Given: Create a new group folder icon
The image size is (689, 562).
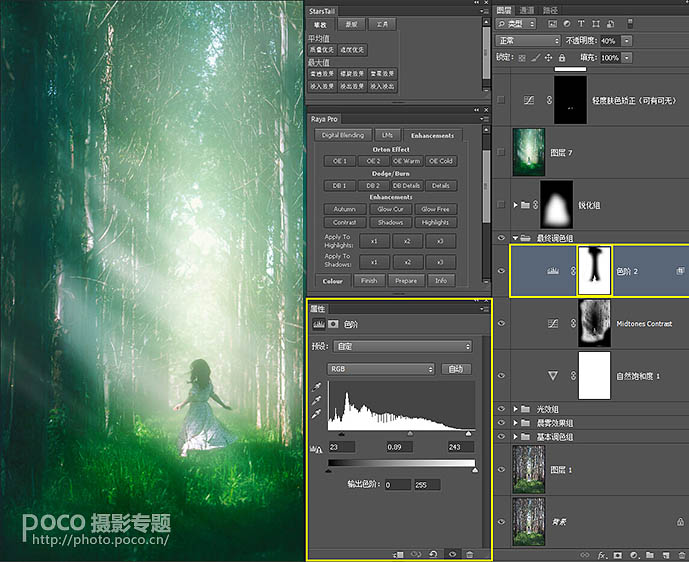Looking at the screenshot, I should pos(650,555).
